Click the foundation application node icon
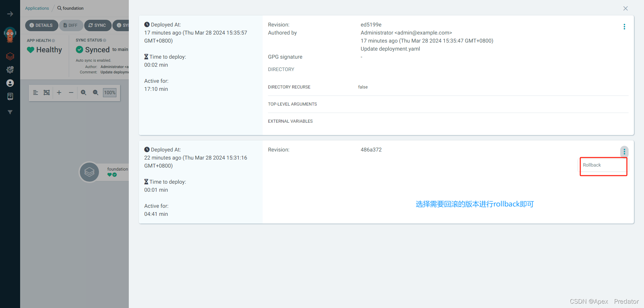Image resolution: width=644 pixels, height=308 pixels. (89, 172)
